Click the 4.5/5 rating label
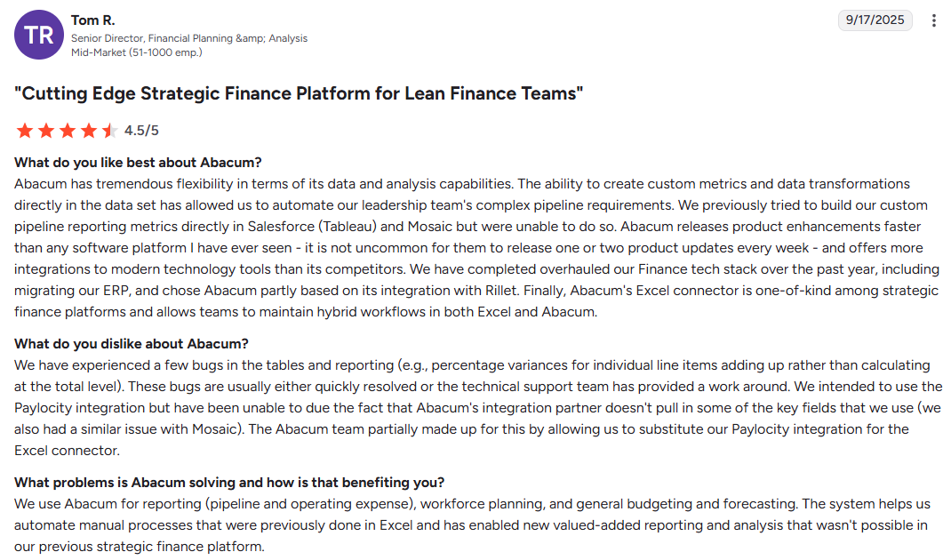The image size is (951, 560). point(143,130)
